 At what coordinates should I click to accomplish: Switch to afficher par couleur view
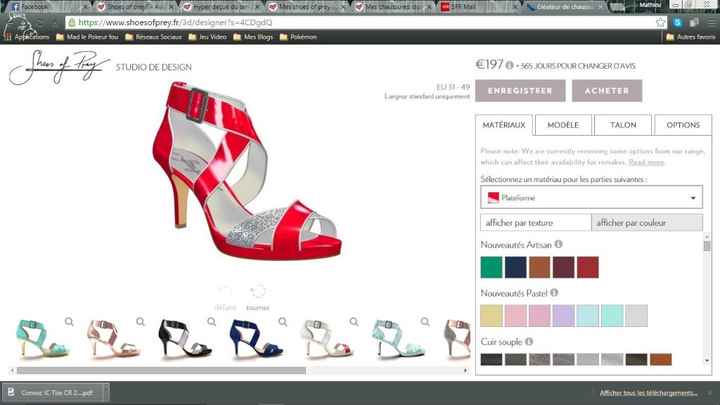pos(646,222)
